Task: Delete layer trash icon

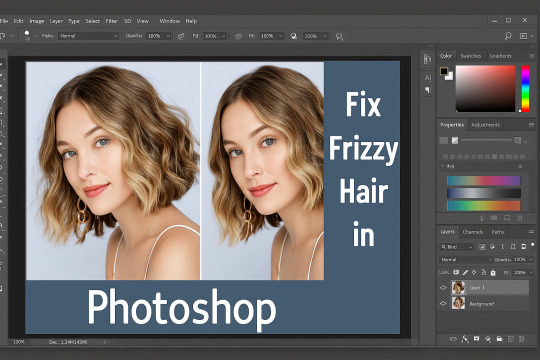Action: 521,339
